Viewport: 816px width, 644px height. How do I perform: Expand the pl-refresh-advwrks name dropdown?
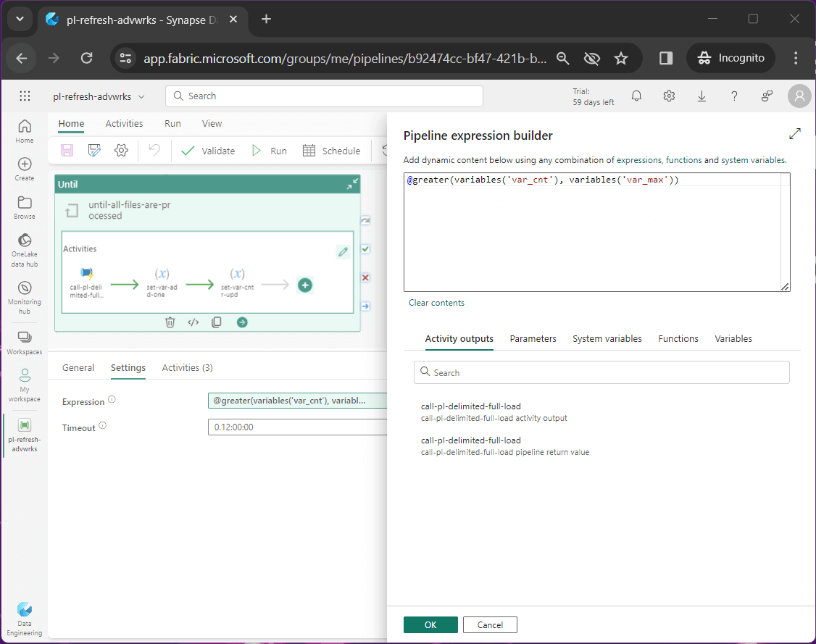click(x=141, y=97)
